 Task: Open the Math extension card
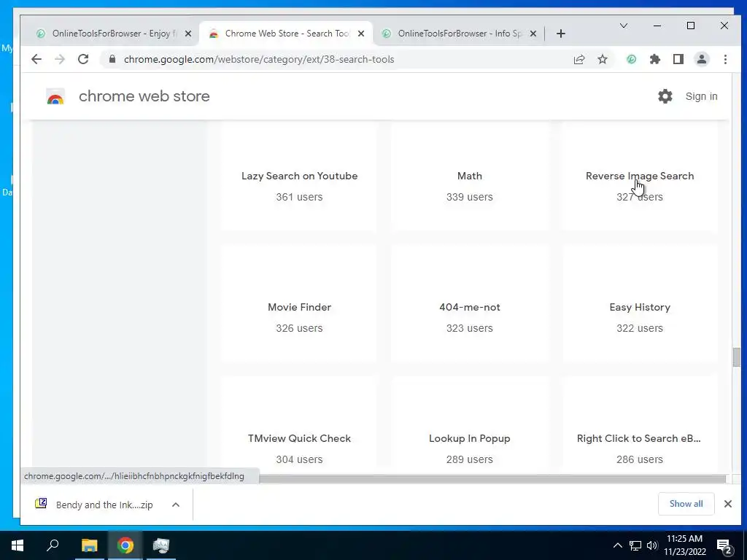pos(469,176)
